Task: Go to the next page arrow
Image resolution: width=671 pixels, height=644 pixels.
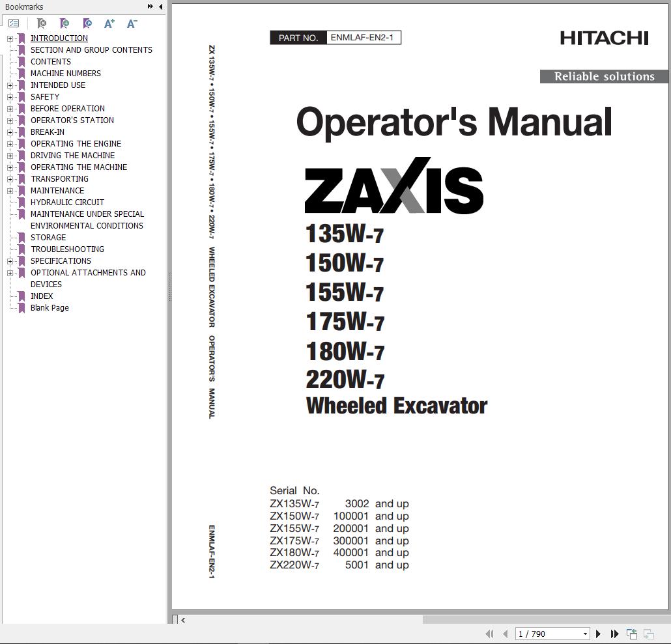Action: [598, 634]
